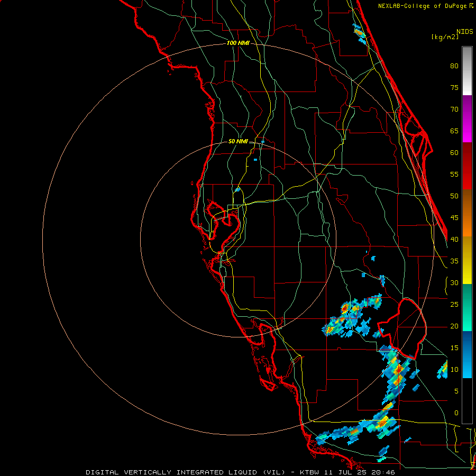This screenshot has height=476, width=476.
Task: Select the 10 value on the color scale
Action: click(x=454, y=370)
